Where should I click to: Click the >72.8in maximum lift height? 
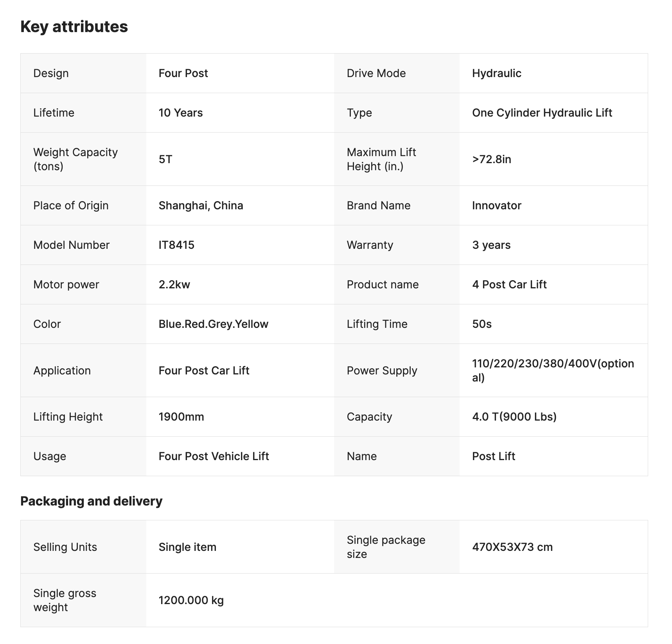pos(491,159)
